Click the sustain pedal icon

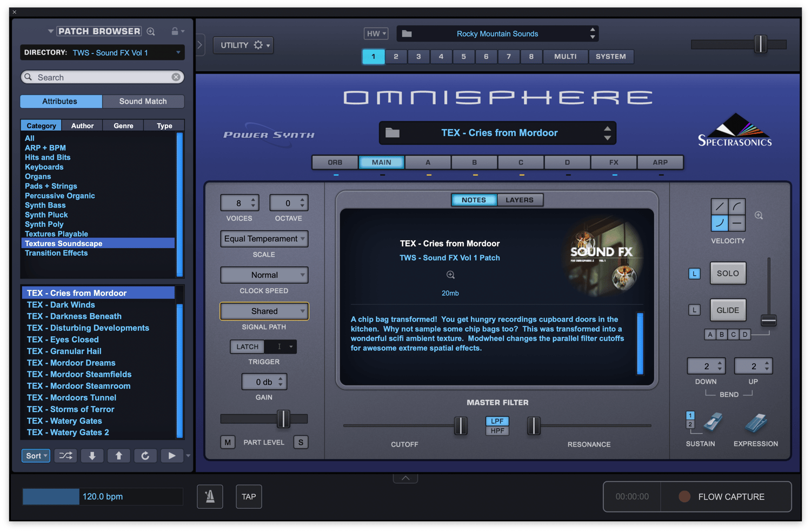coord(712,423)
